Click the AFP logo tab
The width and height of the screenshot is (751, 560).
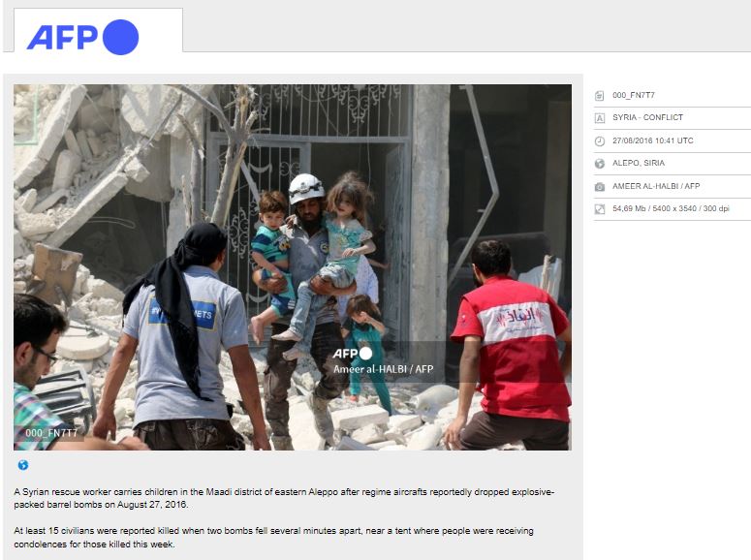pos(98,30)
